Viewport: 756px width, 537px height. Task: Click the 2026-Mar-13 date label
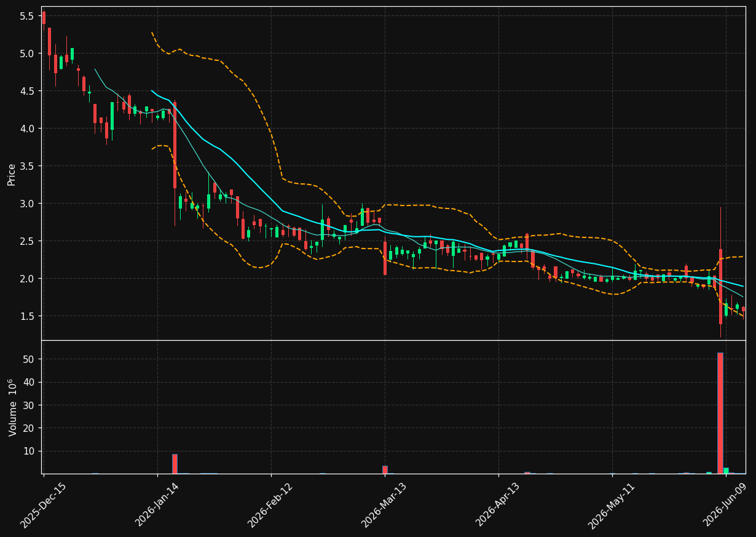click(x=384, y=505)
